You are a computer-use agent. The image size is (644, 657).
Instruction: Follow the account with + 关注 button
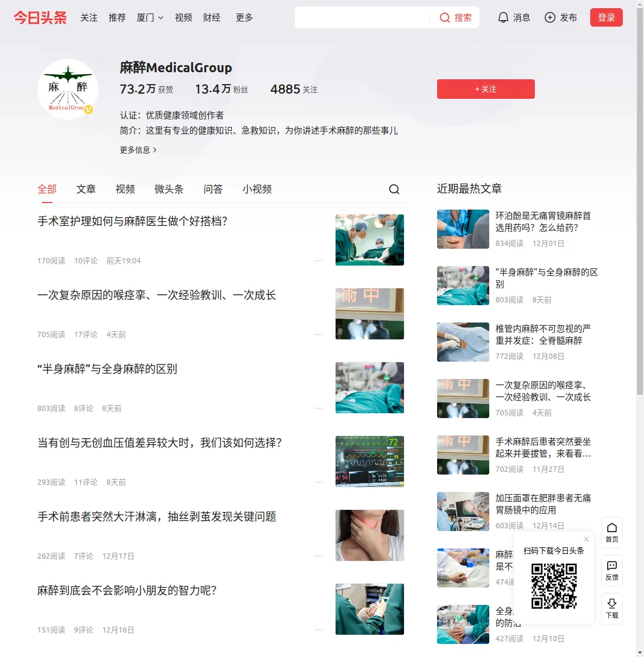(486, 89)
